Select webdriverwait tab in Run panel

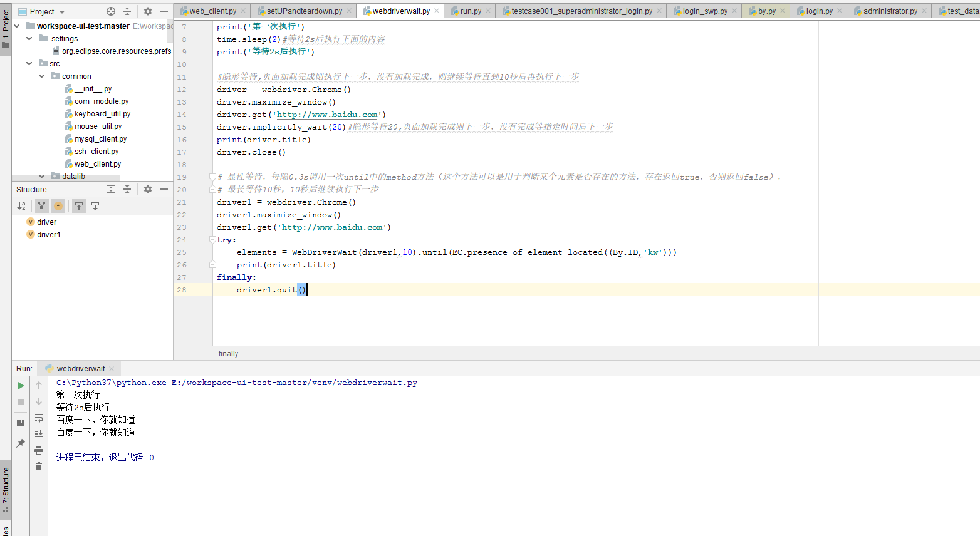coord(80,369)
